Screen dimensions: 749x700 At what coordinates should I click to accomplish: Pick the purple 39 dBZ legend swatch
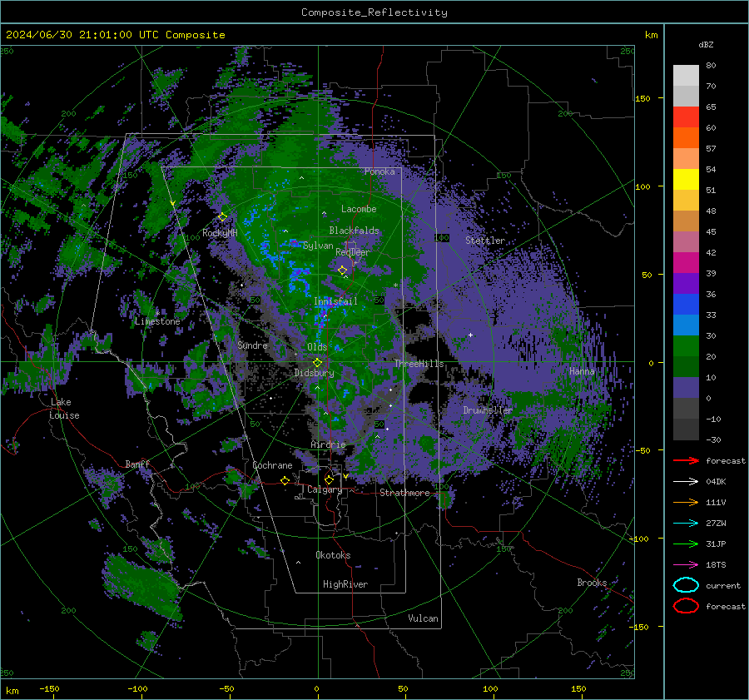686,283
